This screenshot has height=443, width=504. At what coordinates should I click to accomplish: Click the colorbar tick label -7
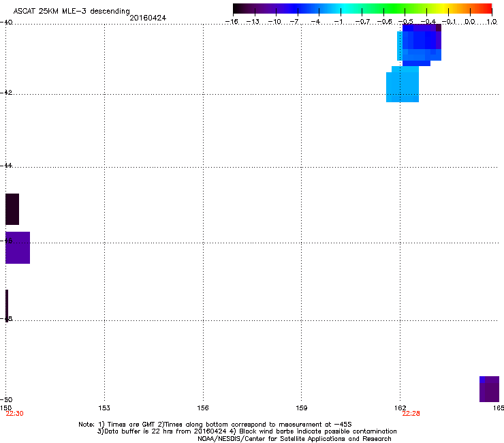[294, 22]
